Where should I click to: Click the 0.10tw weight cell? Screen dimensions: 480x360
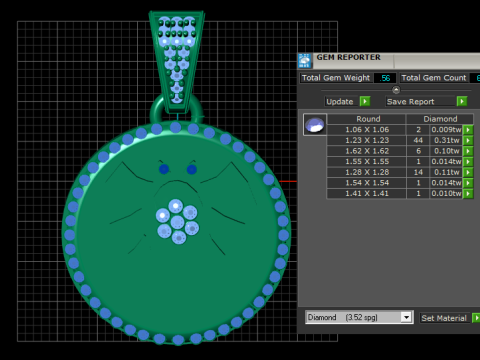(446, 151)
